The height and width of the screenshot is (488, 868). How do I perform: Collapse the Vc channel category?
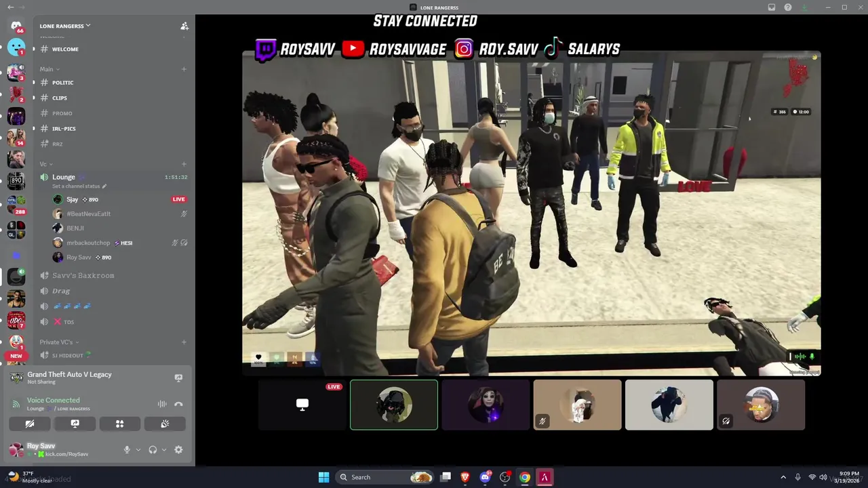(45, 164)
